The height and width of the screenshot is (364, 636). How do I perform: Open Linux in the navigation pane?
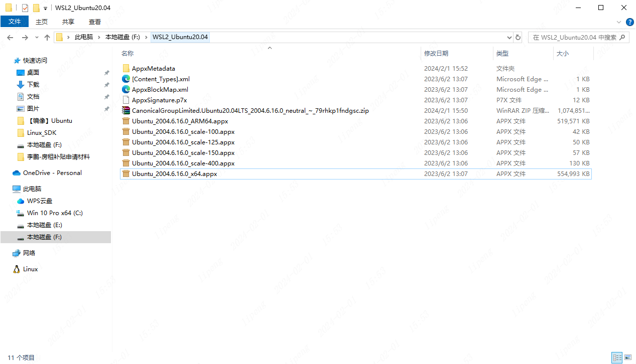[30, 269]
